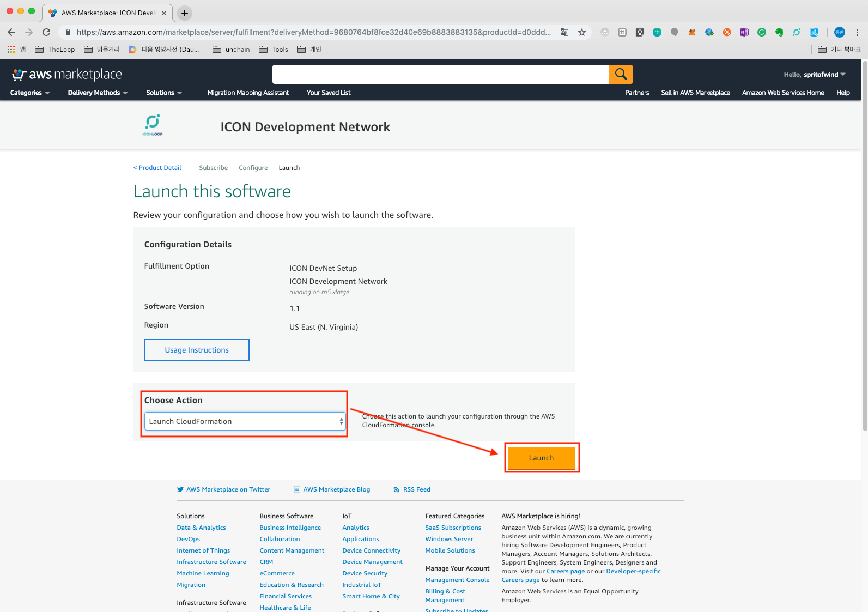Open Management Console link
Image resolution: width=868 pixels, height=612 pixels.
click(457, 580)
